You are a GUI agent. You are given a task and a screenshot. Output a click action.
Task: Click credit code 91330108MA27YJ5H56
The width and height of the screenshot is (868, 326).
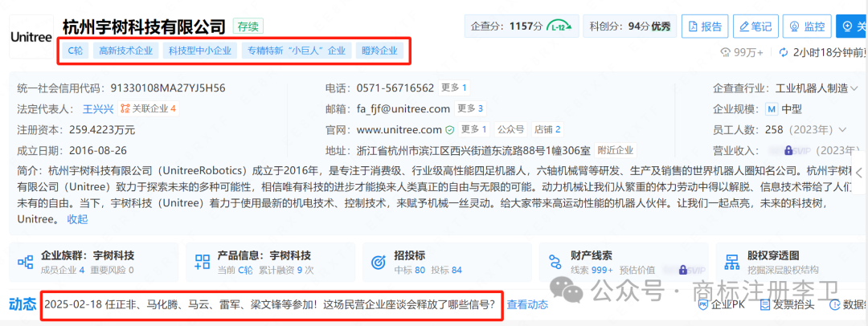168,88
